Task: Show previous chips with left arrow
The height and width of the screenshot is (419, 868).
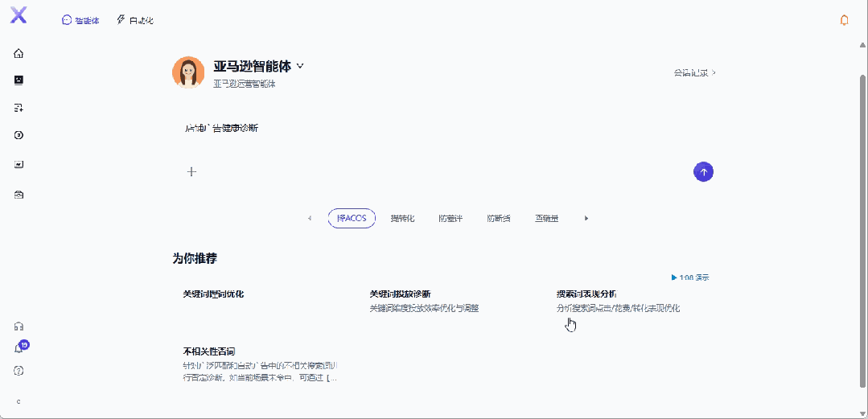Action: click(310, 218)
